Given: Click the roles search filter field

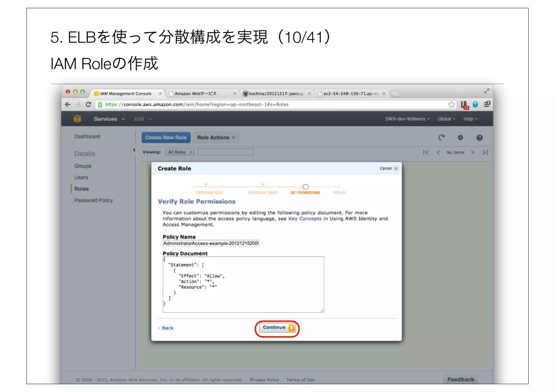Looking at the screenshot, I should coord(225,152).
